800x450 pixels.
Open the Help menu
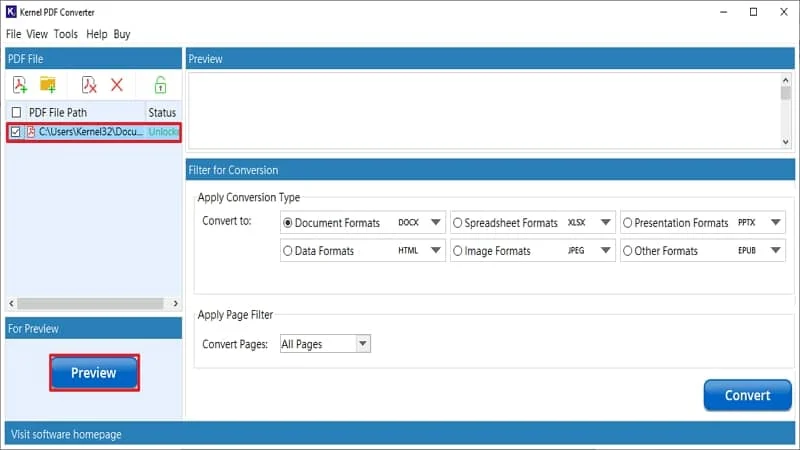(96, 34)
